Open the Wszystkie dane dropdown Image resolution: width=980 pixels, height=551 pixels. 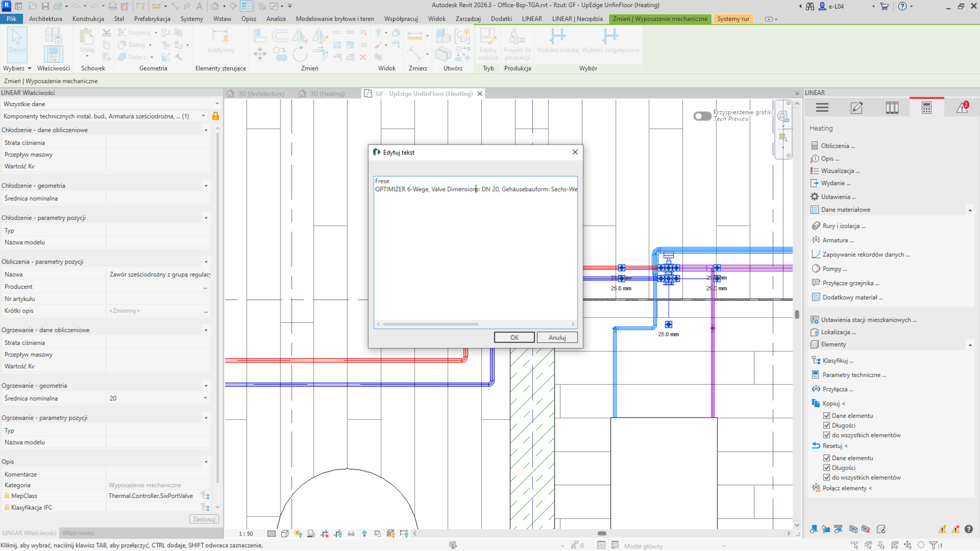(x=110, y=104)
